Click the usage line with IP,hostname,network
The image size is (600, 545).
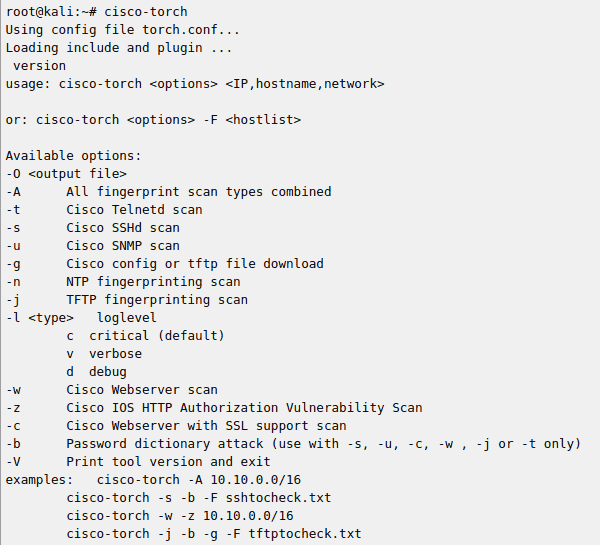[195, 83]
